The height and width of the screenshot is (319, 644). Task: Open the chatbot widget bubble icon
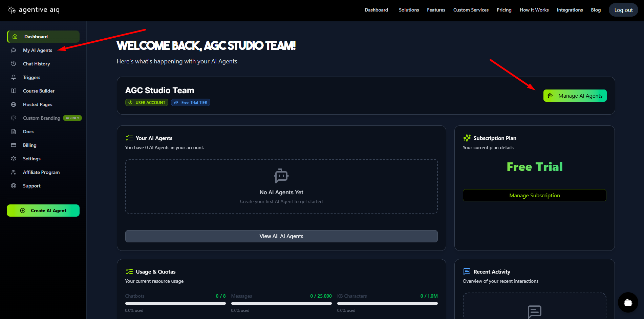628,302
